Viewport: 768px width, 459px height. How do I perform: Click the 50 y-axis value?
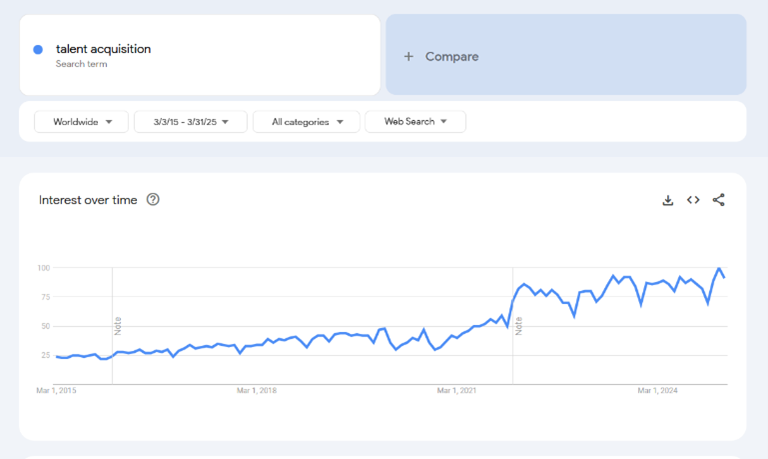(46, 326)
